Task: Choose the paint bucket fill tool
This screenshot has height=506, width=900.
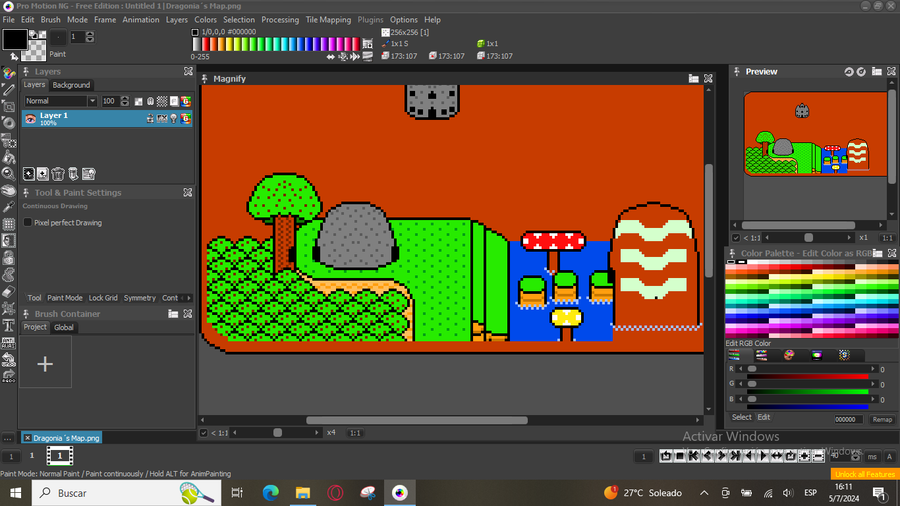Action: pos(9,157)
